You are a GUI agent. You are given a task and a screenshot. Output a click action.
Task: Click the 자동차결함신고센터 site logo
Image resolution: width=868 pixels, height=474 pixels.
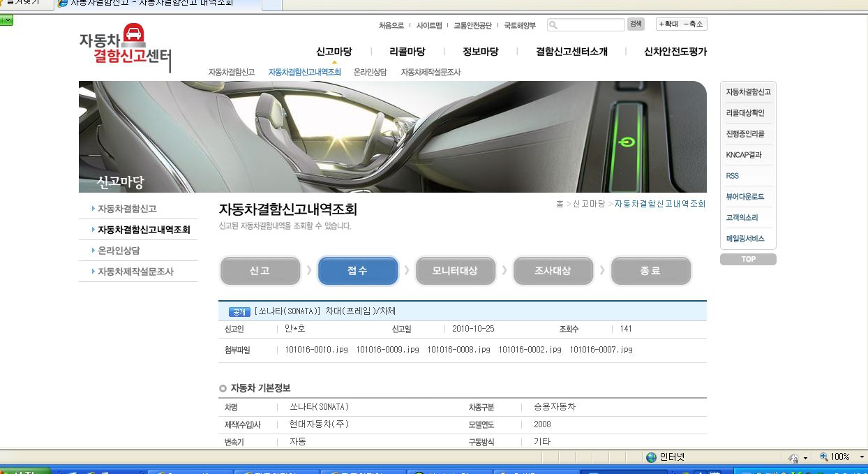pyautogui.click(x=125, y=47)
